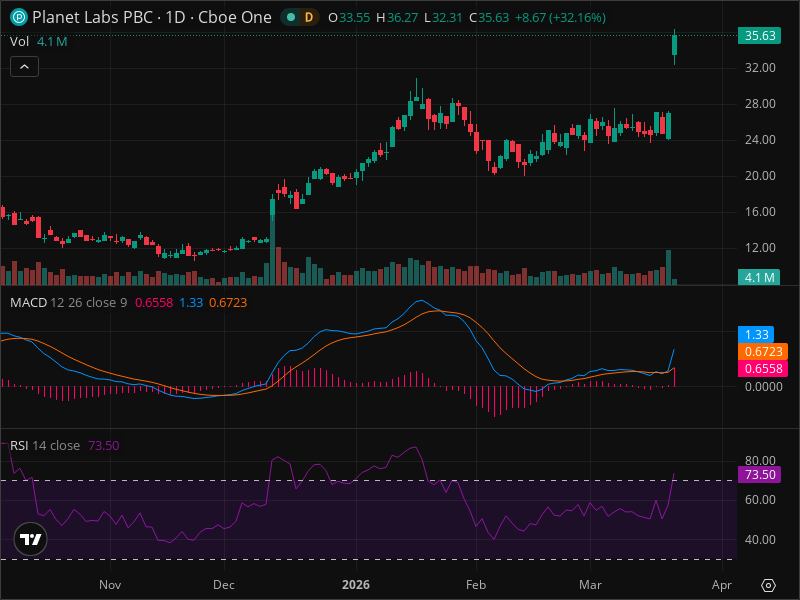Click the MACD legend value 0.6558
Viewport: 800px width, 600px height.
pos(154,303)
